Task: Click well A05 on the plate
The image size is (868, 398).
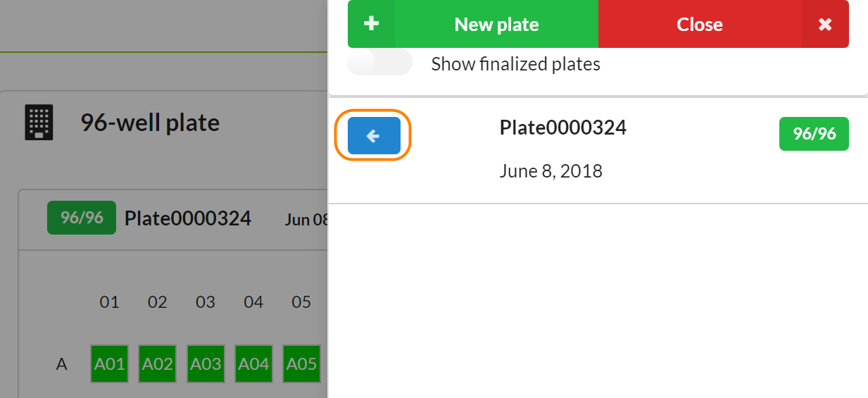Action: coord(301,363)
